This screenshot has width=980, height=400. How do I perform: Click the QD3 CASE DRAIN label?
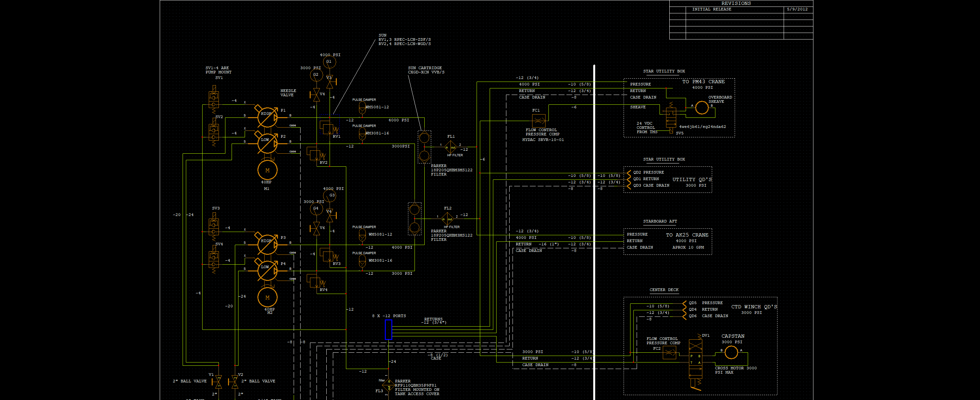coord(651,185)
